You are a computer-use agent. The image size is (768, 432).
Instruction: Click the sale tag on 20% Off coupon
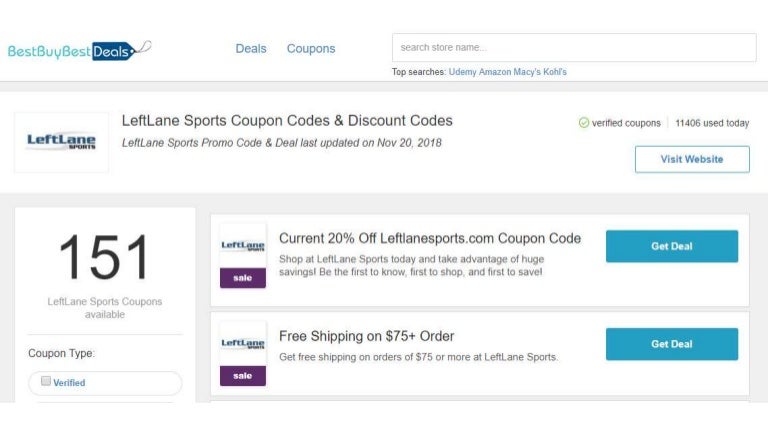[x=243, y=278]
